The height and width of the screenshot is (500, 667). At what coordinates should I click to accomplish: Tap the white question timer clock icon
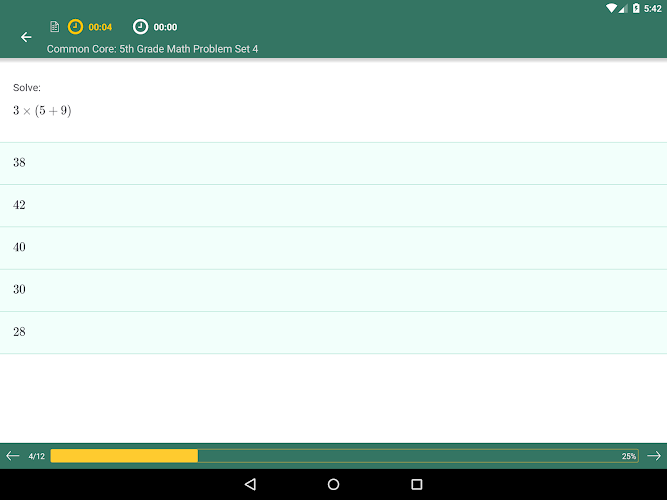140,27
